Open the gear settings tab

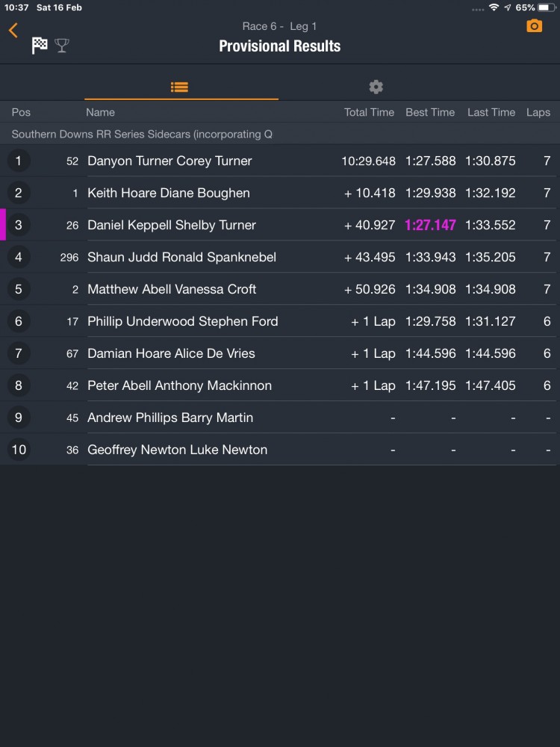(x=376, y=87)
